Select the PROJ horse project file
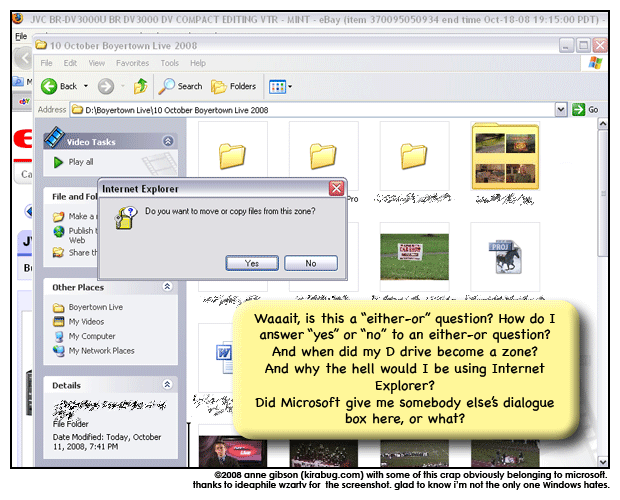 pyautogui.click(x=505, y=257)
